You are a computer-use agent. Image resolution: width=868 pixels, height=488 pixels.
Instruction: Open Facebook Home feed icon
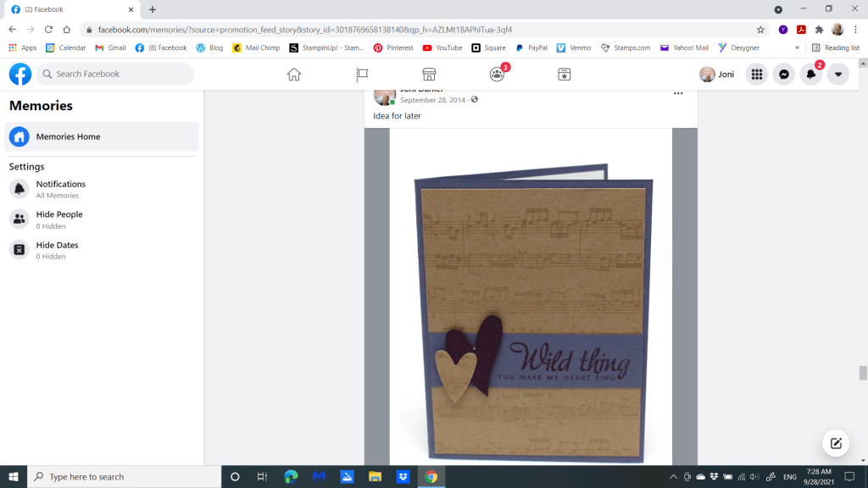(x=294, y=75)
